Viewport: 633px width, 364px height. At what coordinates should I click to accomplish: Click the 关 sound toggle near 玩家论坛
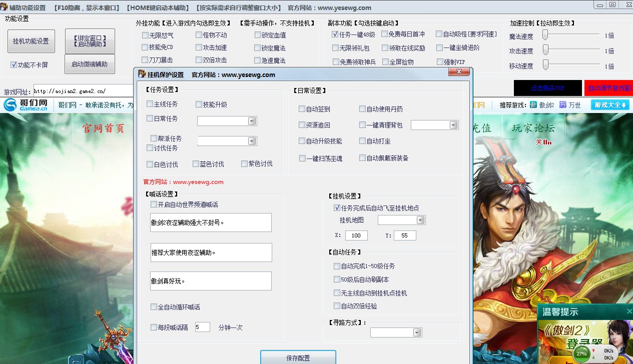[x=543, y=142]
